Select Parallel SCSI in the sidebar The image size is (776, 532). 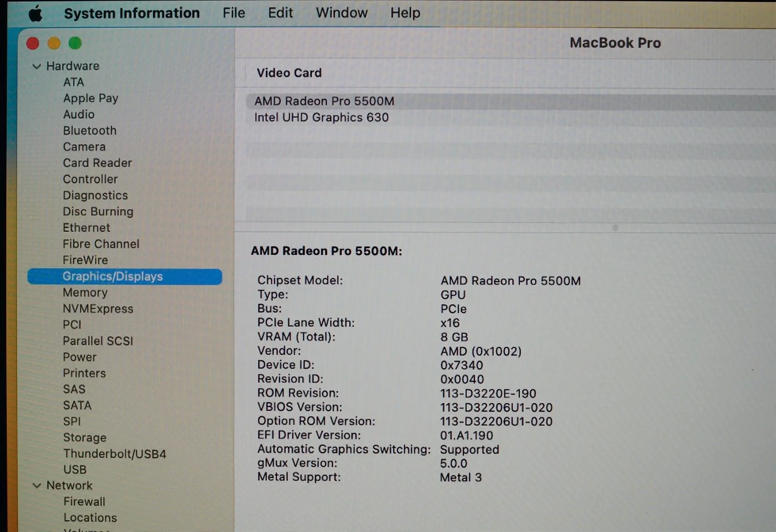point(98,341)
